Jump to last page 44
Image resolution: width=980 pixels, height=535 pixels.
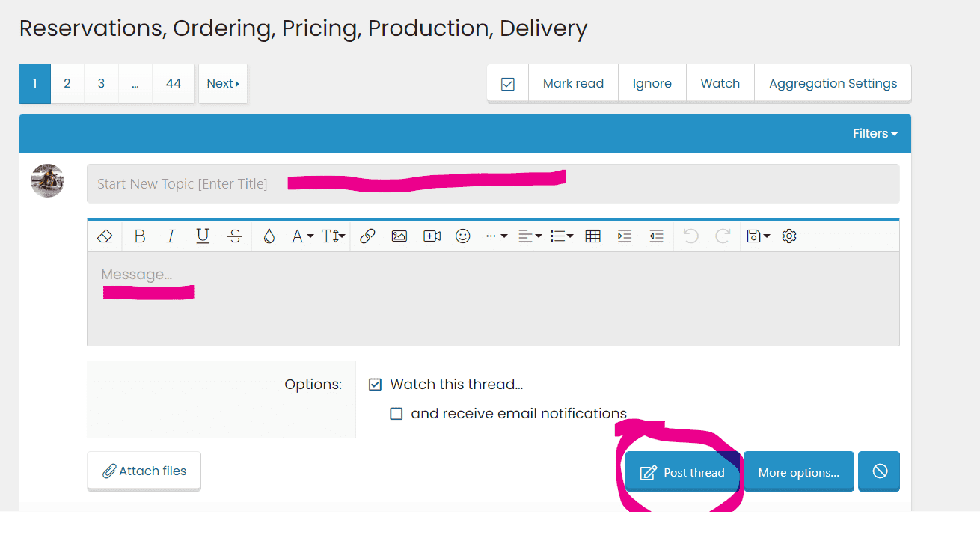174,84
